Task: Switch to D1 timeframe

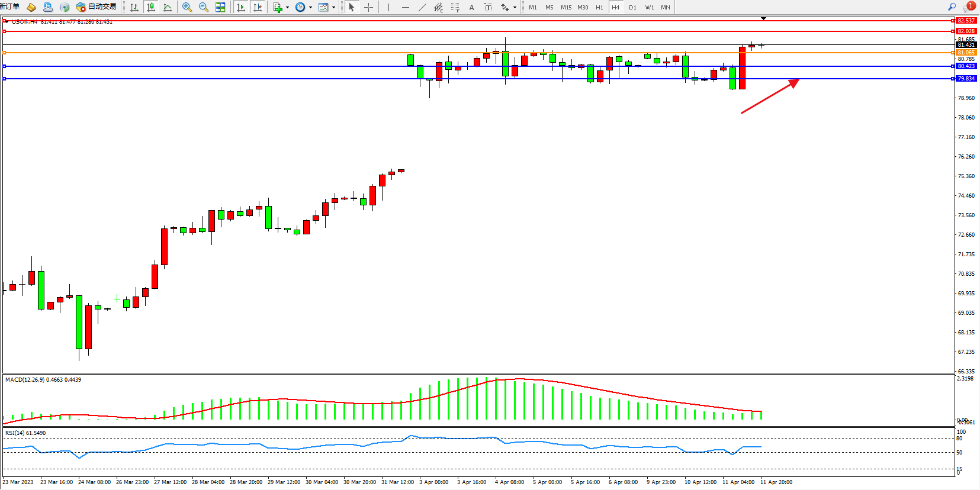Action: pyautogui.click(x=632, y=7)
